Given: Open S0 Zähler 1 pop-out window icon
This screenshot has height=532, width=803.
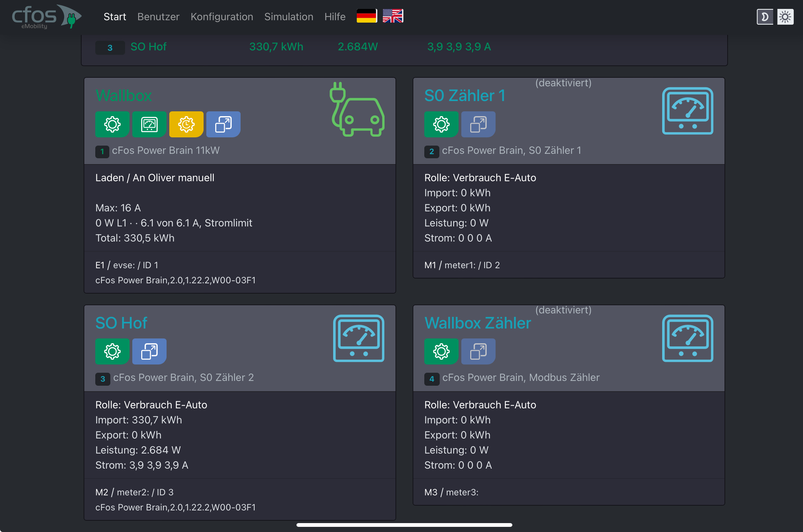Looking at the screenshot, I should point(478,124).
